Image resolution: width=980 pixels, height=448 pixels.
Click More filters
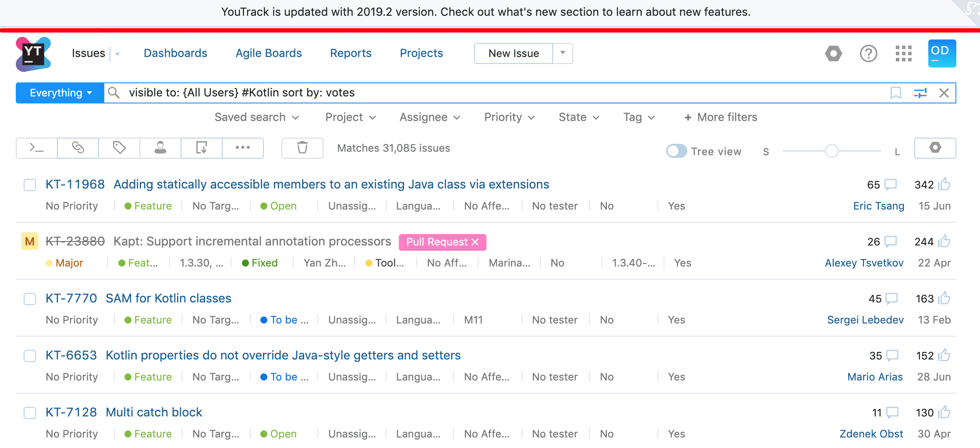coord(721,117)
